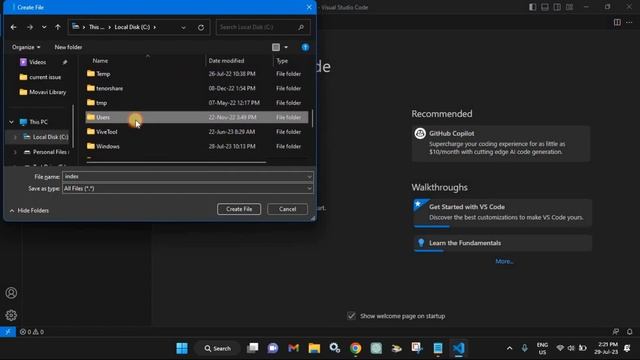Create a New folder
The image size is (640, 360).
tap(68, 47)
